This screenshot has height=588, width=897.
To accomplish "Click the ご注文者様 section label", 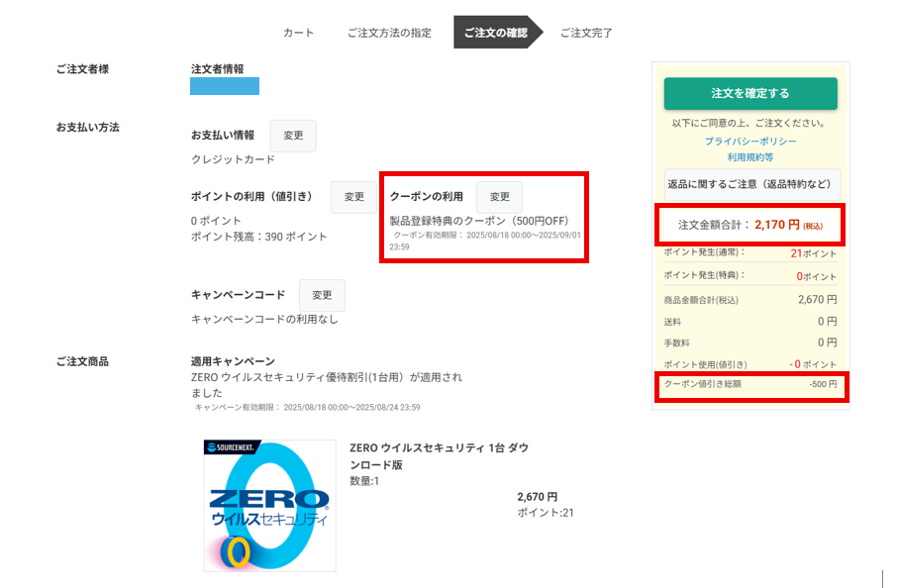I will pyautogui.click(x=82, y=69).
